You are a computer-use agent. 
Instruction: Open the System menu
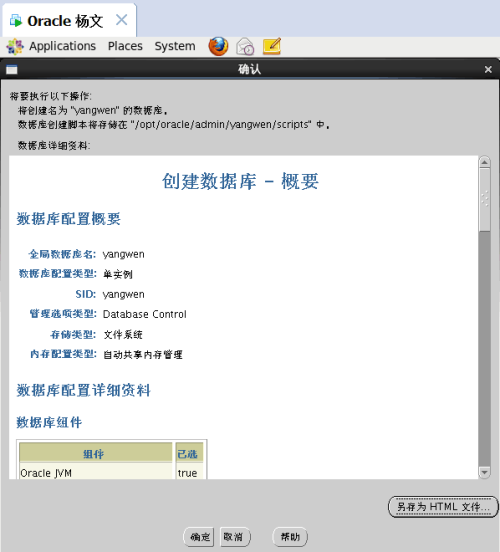tap(175, 46)
